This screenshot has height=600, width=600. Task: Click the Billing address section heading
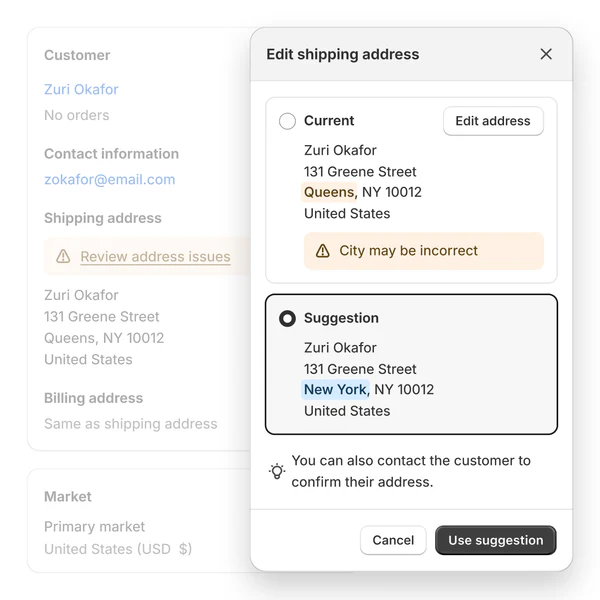93,398
